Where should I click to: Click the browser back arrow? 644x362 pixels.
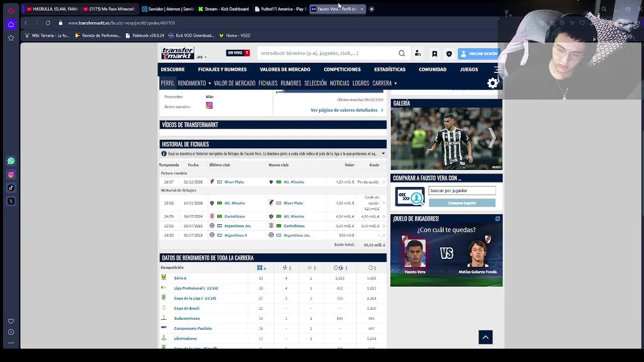(26, 23)
